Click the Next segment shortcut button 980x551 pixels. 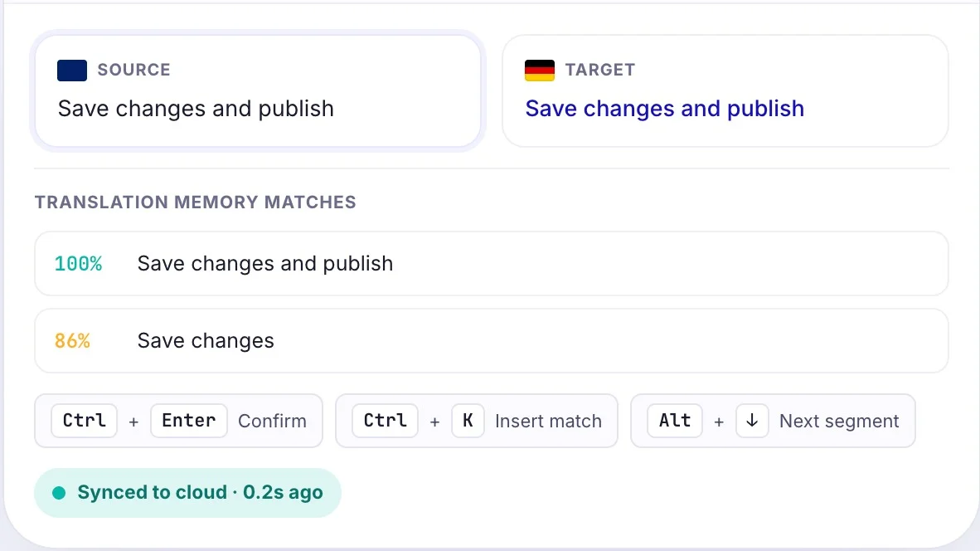[x=773, y=420]
